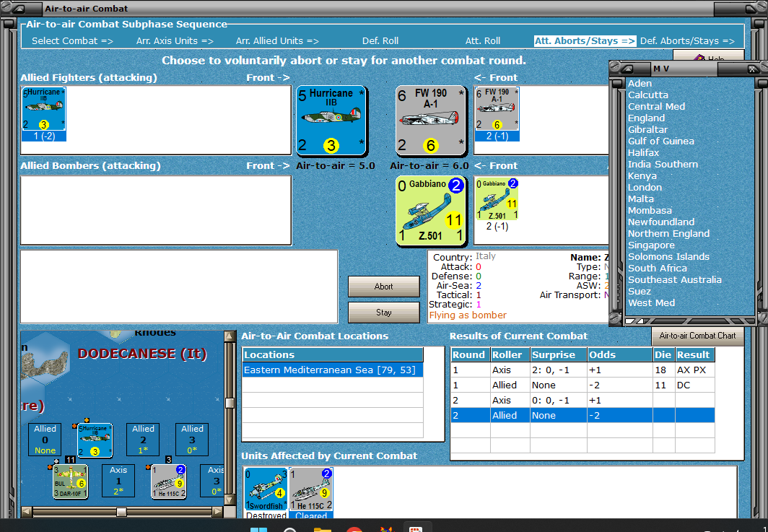This screenshot has height=532, width=768.
Task: Select Halifax in the M V list
Action: pos(643,152)
